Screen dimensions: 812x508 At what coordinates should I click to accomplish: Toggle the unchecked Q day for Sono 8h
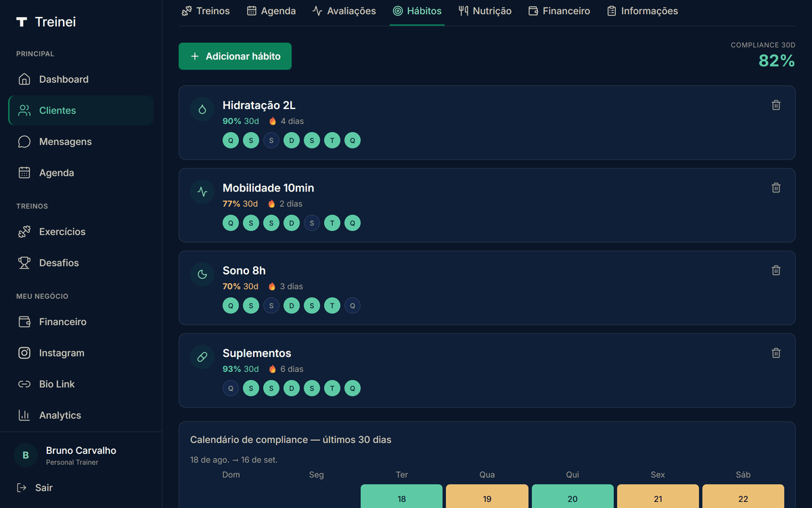click(353, 305)
